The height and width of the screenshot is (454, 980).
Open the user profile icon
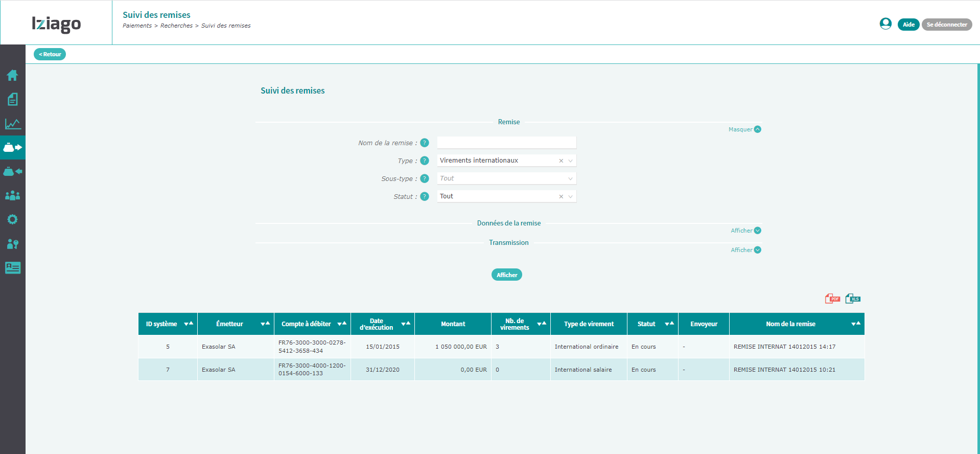(885, 24)
